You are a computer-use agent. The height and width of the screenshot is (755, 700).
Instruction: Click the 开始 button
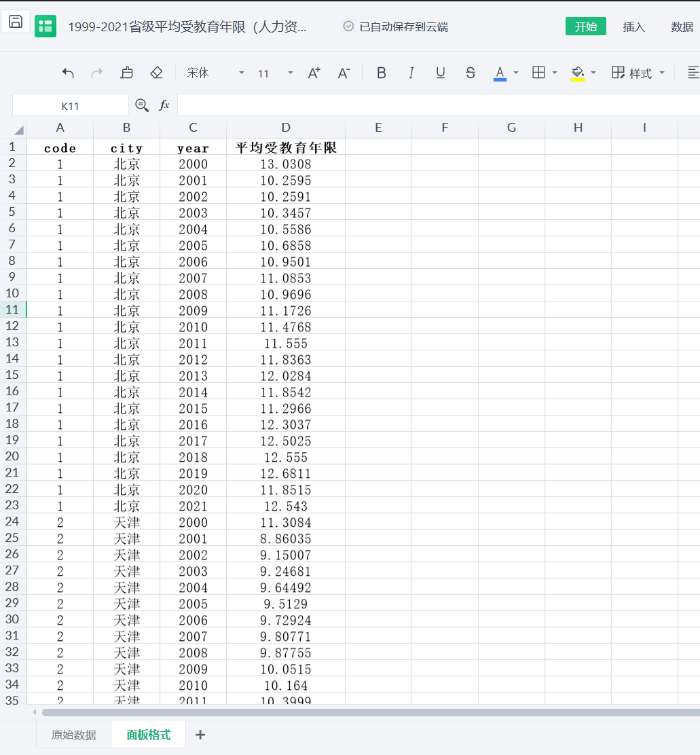pos(585,27)
